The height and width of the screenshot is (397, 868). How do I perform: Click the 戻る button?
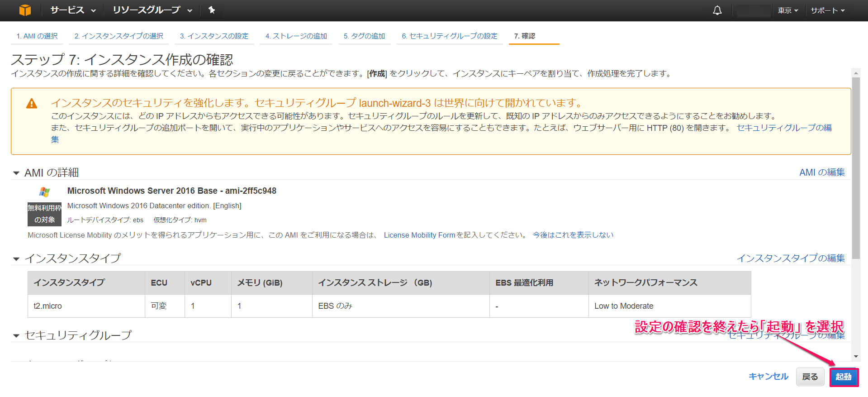pos(810,377)
